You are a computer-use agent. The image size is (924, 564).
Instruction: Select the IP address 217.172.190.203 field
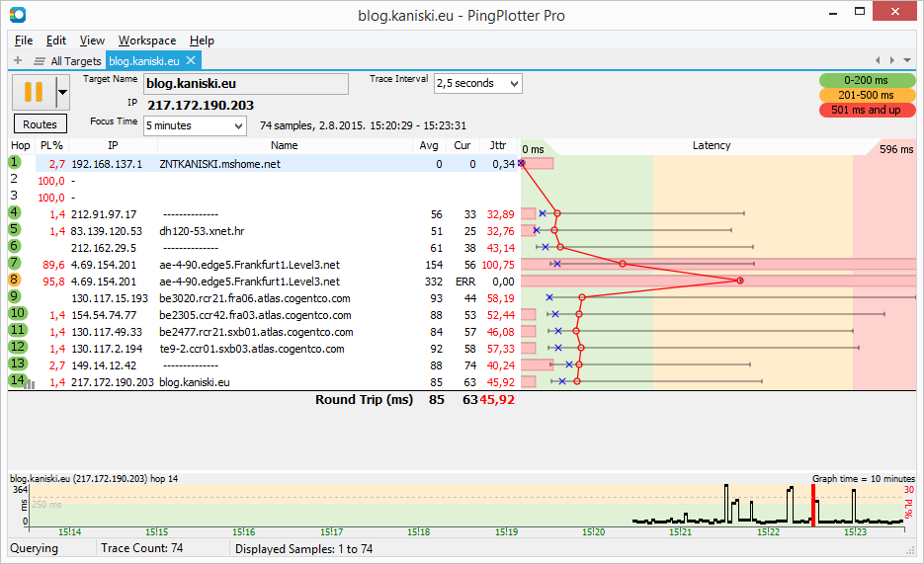click(201, 105)
